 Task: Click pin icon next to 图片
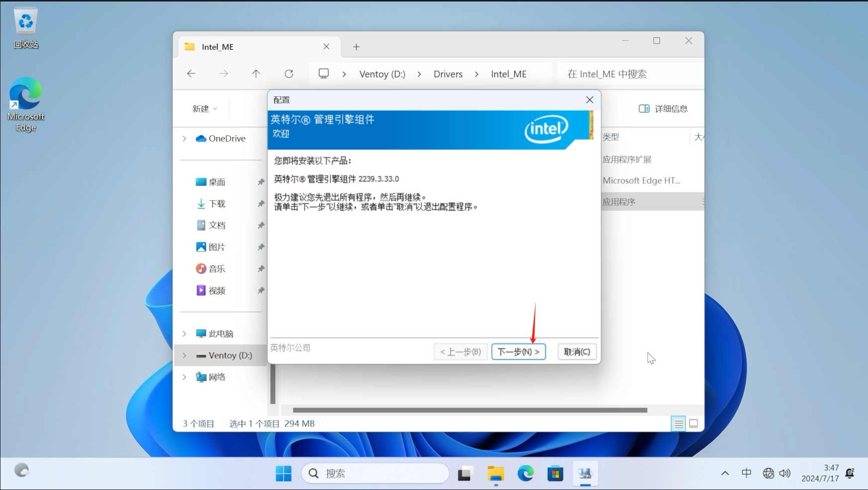[x=261, y=247]
